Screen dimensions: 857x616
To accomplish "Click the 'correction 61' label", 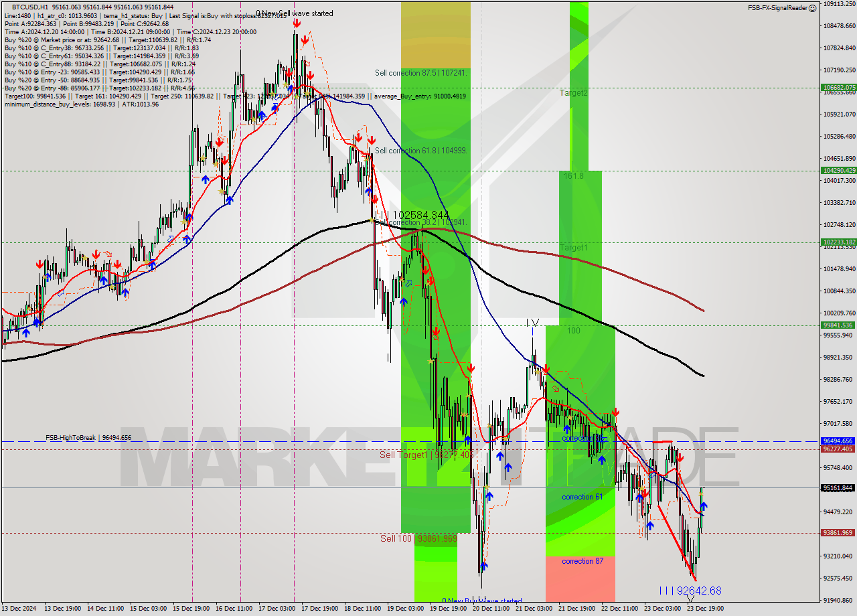I will click(582, 497).
